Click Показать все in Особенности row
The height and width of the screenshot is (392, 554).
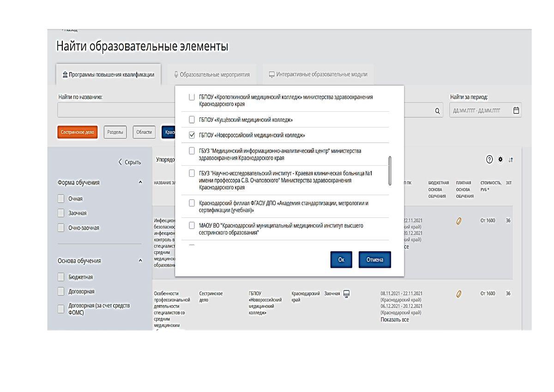(395, 320)
